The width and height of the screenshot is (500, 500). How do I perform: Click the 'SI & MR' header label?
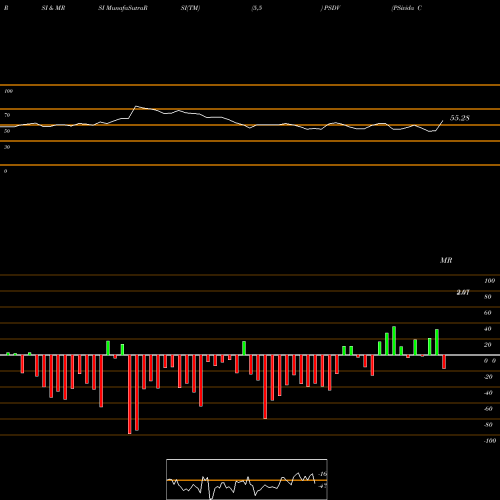[53, 8]
